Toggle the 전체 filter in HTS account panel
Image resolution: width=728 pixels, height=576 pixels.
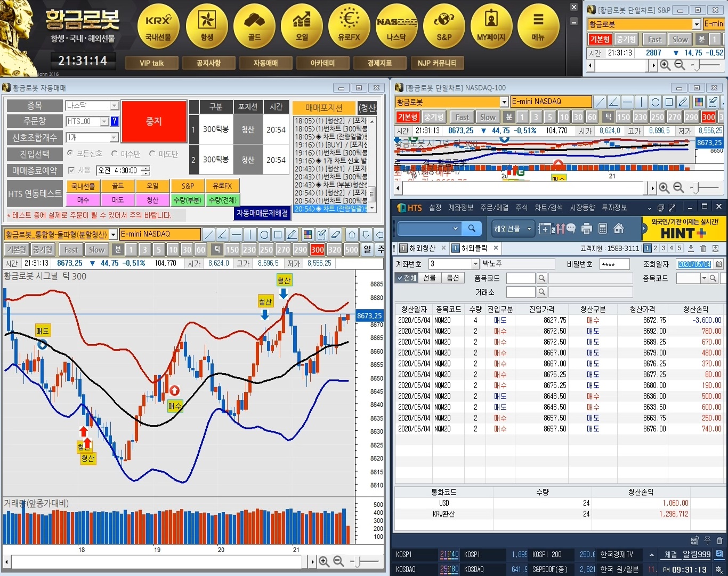(x=408, y=278)
